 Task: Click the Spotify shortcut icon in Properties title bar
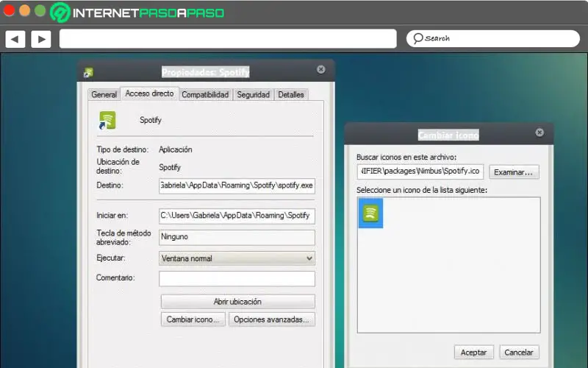click(88, 72)
